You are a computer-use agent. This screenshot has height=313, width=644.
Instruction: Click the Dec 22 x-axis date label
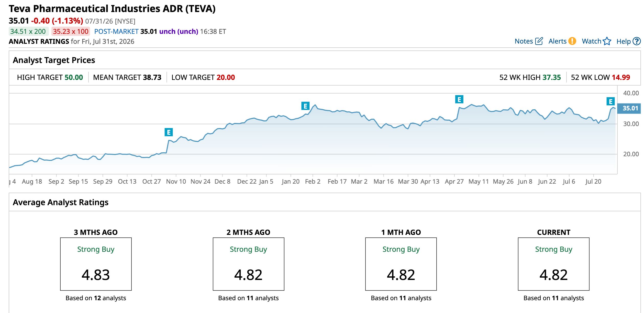pos(247,182)
